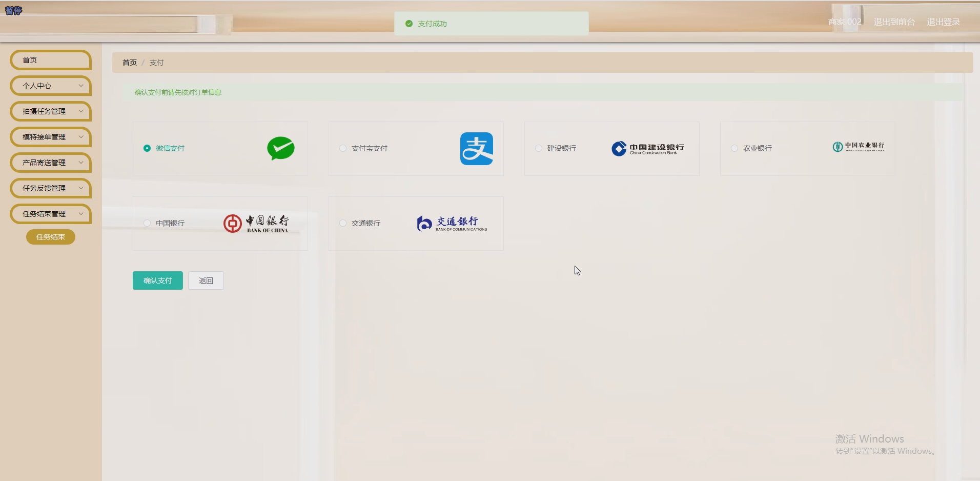Select the 微信支付 radio button

click(x=147, y=148)
